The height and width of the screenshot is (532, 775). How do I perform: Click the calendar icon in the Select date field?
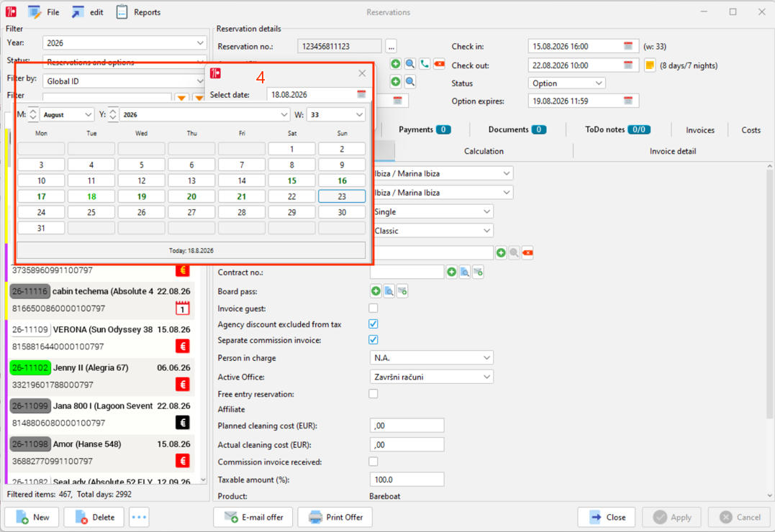(361, 94)
